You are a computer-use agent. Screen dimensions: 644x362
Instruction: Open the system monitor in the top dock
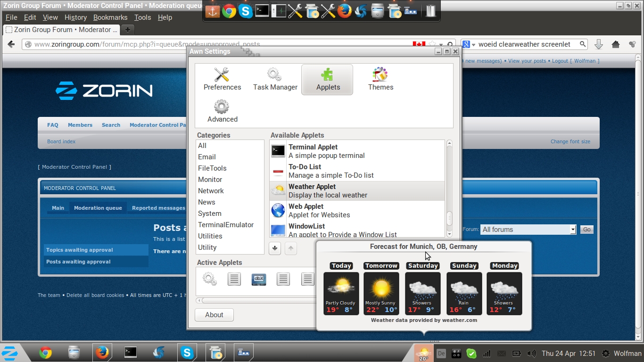279,11
